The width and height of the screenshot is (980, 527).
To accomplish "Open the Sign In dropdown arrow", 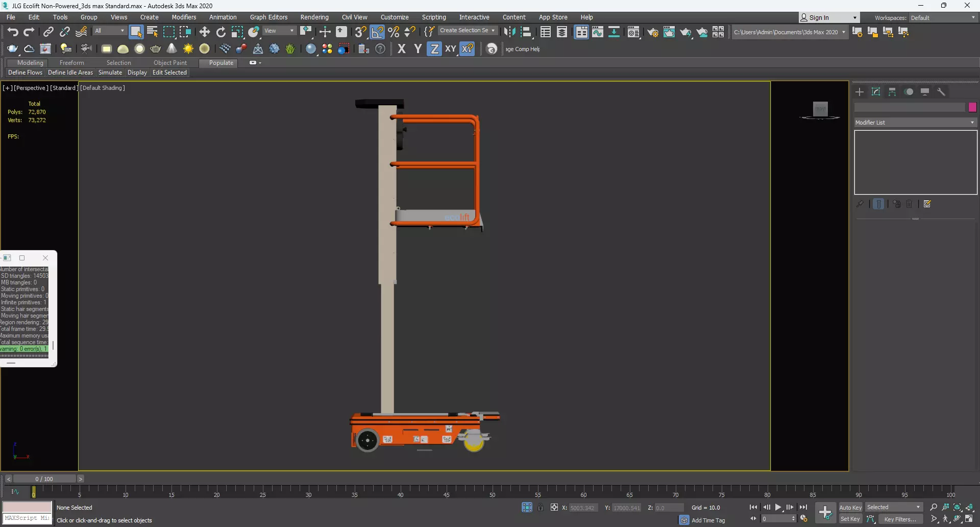I will pos(854,17).
